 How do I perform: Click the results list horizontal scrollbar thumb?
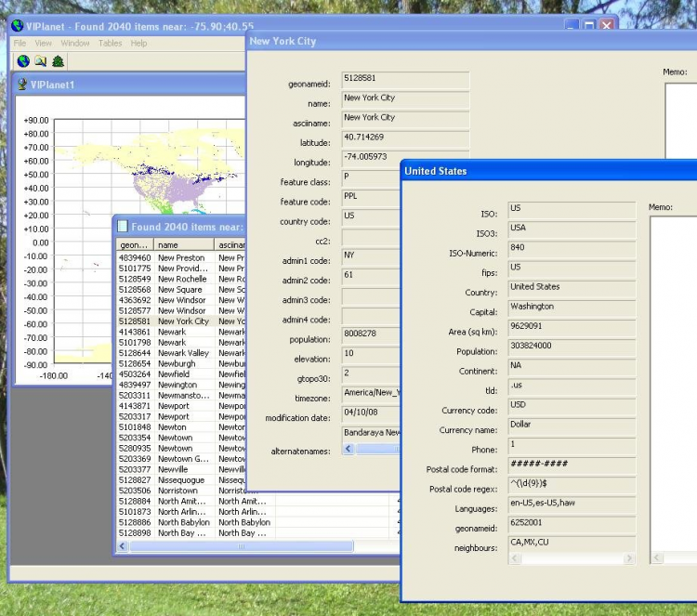point(242,547)
